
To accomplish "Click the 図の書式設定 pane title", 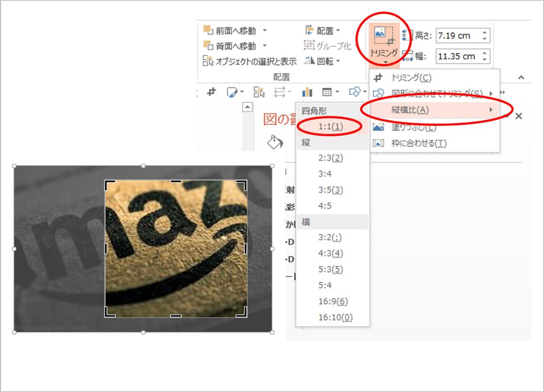I will 280,119.
